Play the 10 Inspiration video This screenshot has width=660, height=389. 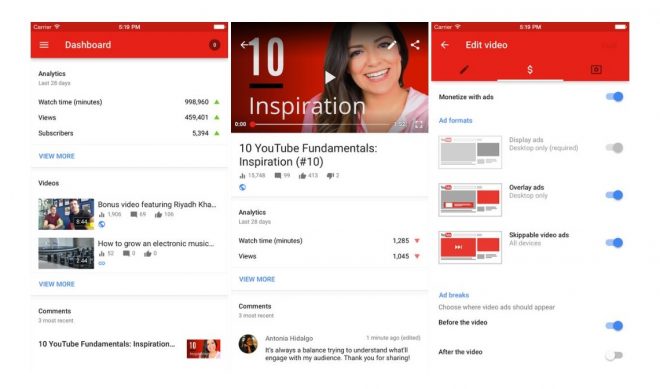point(330,77)
